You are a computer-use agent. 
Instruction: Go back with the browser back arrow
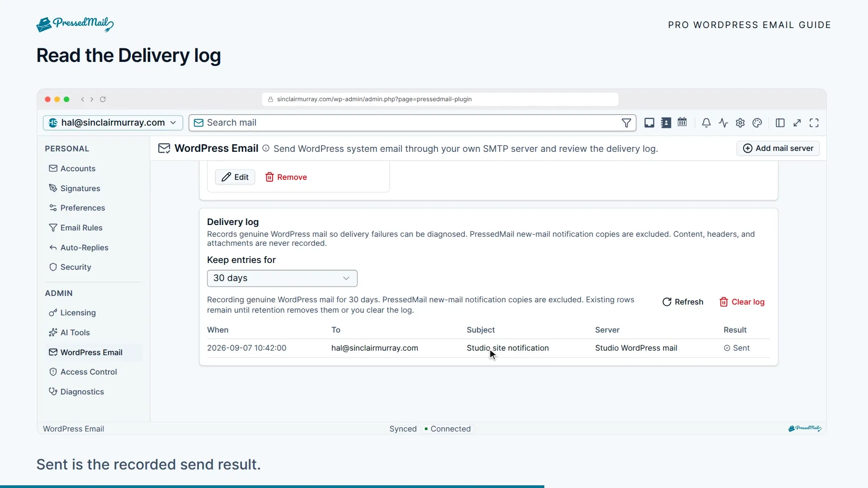coord(82,99)
